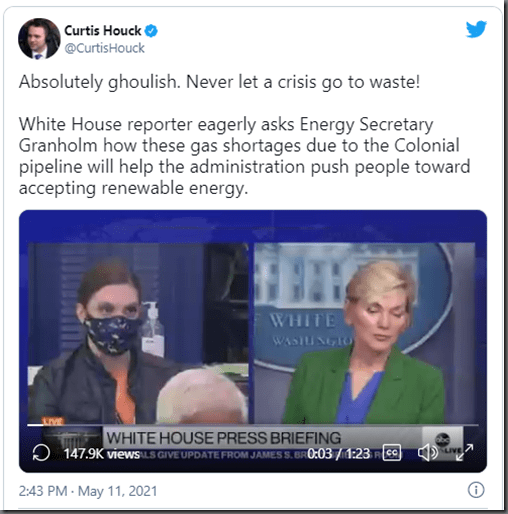Click the Curtis Houck display name

pyautogui.click(x=103, y=31)
